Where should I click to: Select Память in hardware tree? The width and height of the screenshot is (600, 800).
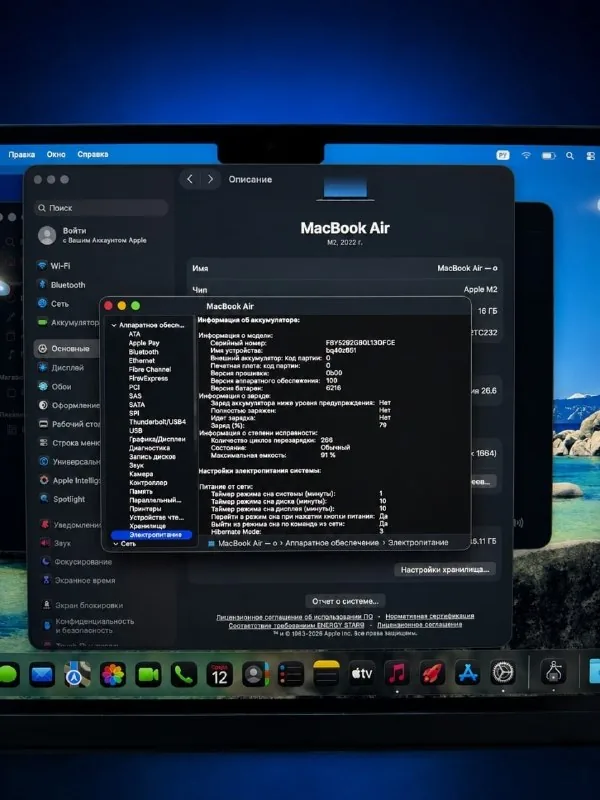point(141,491)
